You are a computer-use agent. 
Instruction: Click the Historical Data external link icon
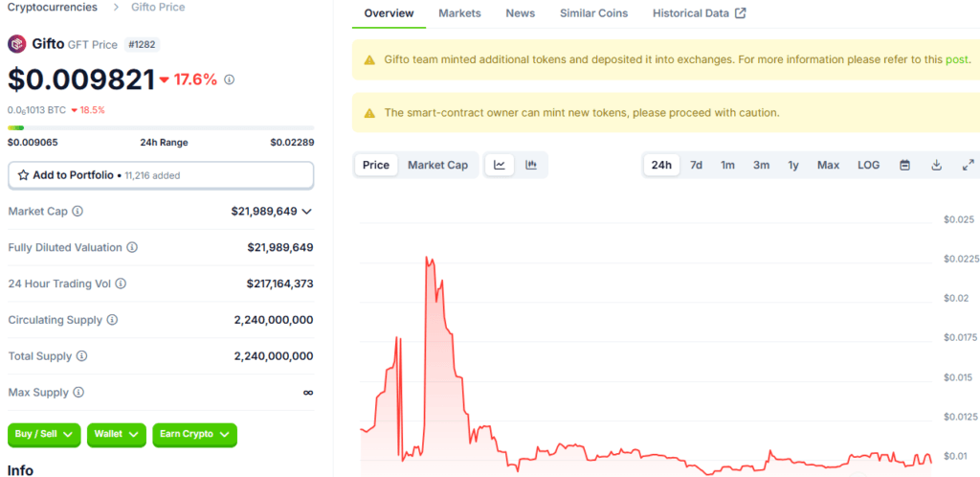740,13
